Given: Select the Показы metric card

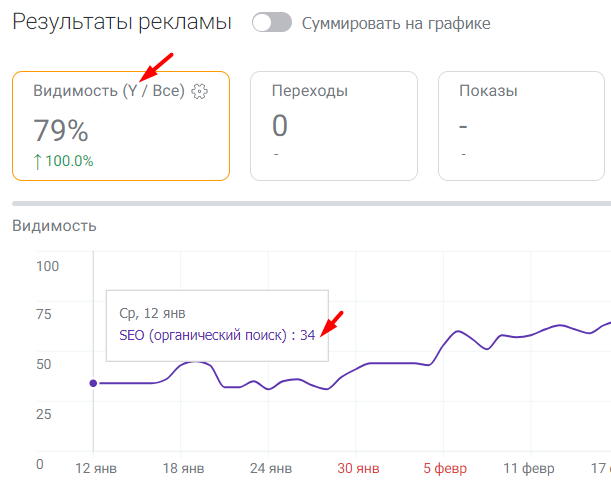Looking at the screenshot, I should click(524, 125).
